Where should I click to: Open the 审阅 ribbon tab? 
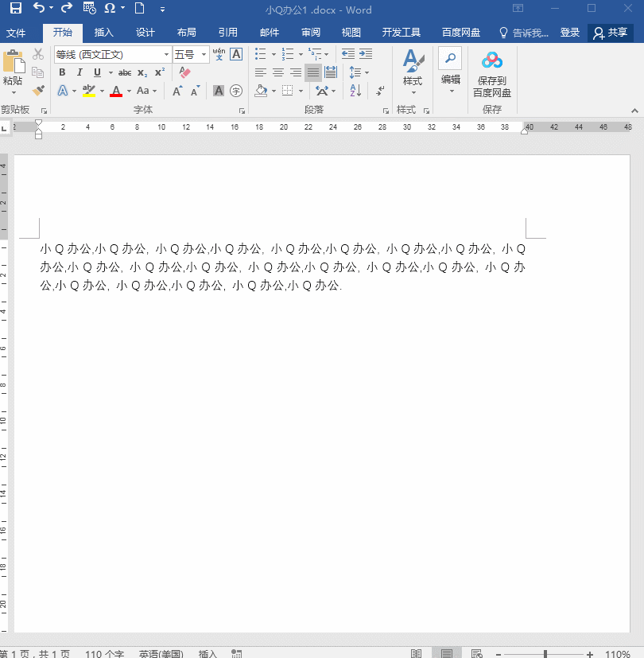click(310, 33)
